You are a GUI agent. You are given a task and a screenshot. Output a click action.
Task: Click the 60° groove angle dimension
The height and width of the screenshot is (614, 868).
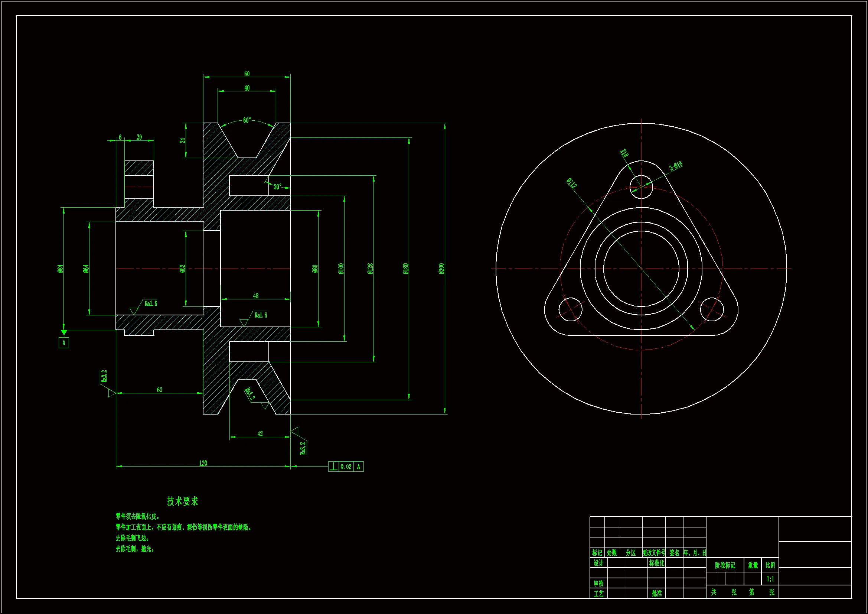tap(247, 120)
